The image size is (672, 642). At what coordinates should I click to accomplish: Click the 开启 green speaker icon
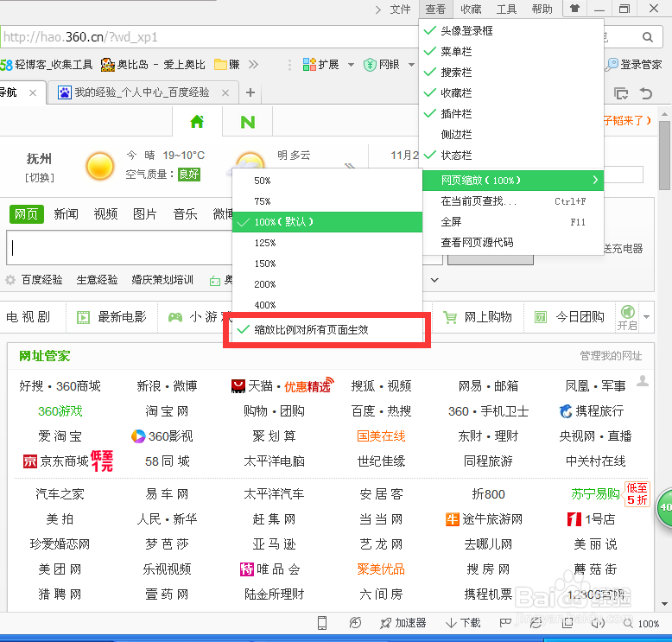tap(627, 311)
